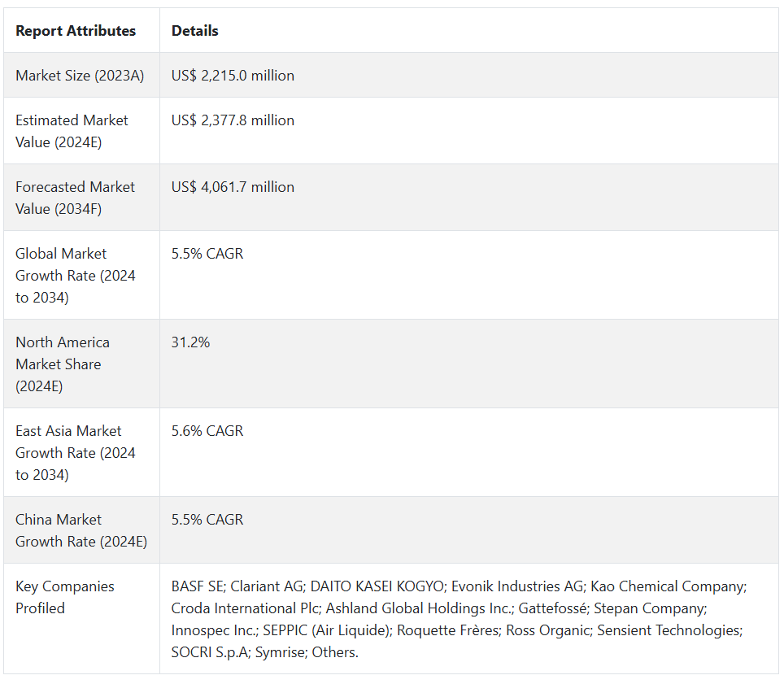Click the US$ 2,215.0 million value
The width and height of the screenshot is (784, 684).
click(233, 76)
